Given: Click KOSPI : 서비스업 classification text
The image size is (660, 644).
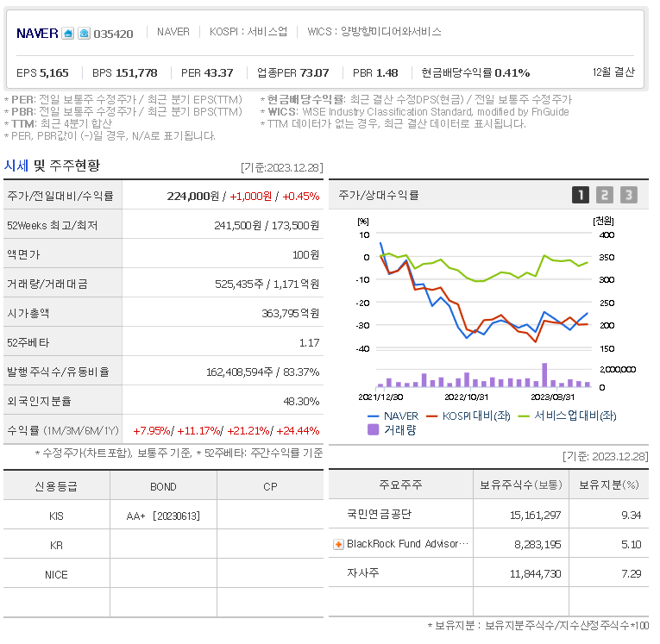Looking at the screenshot, I should coord(248,32).
